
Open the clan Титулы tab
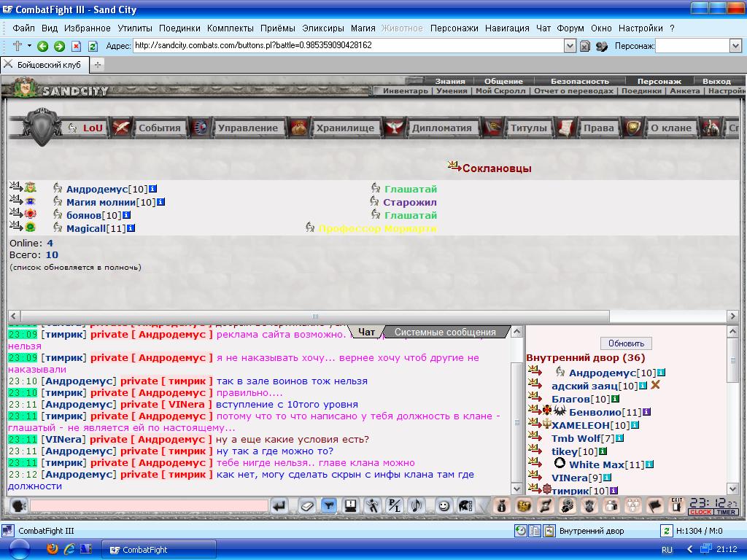[x=528, y=128]
